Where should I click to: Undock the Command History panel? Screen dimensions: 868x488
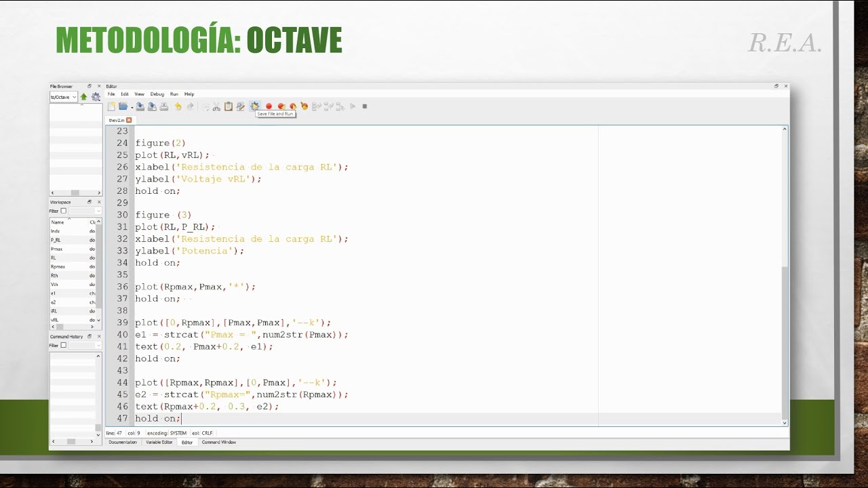[90, 336]
